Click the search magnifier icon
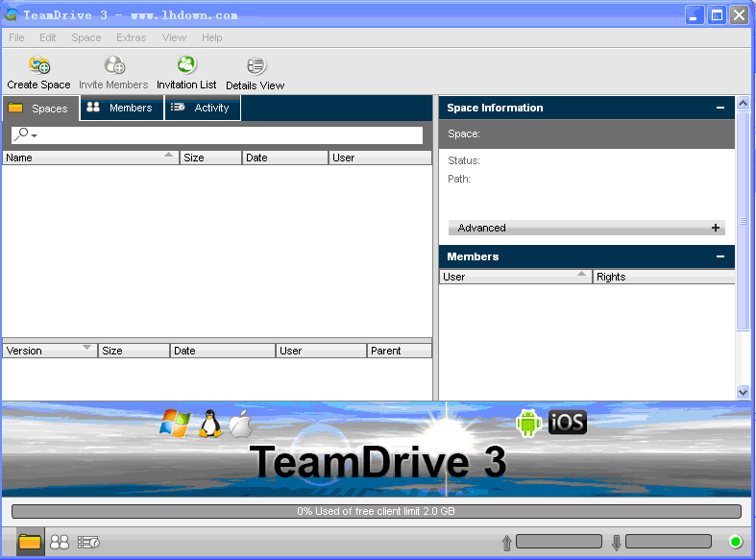756x560 pixels. click(x=21, y=134)
